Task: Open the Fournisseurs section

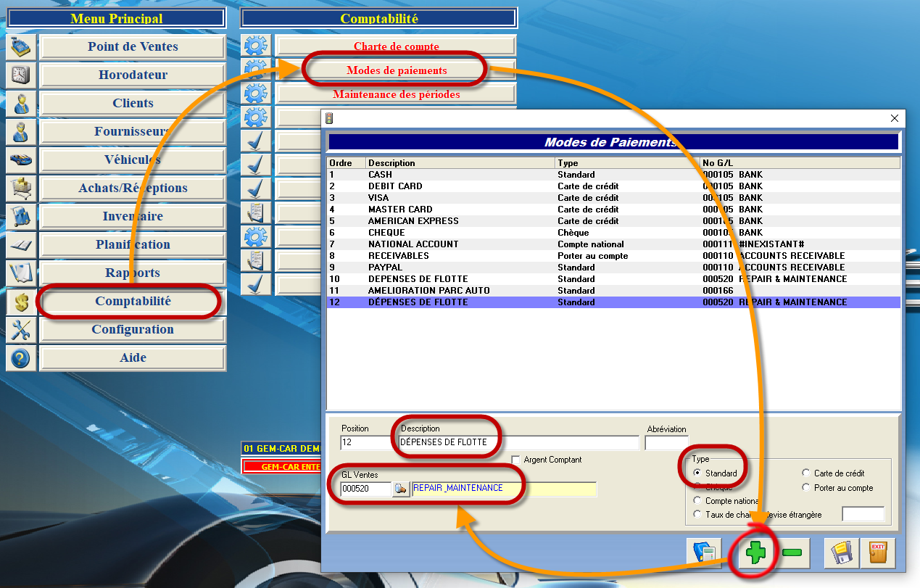Action: 133,131
